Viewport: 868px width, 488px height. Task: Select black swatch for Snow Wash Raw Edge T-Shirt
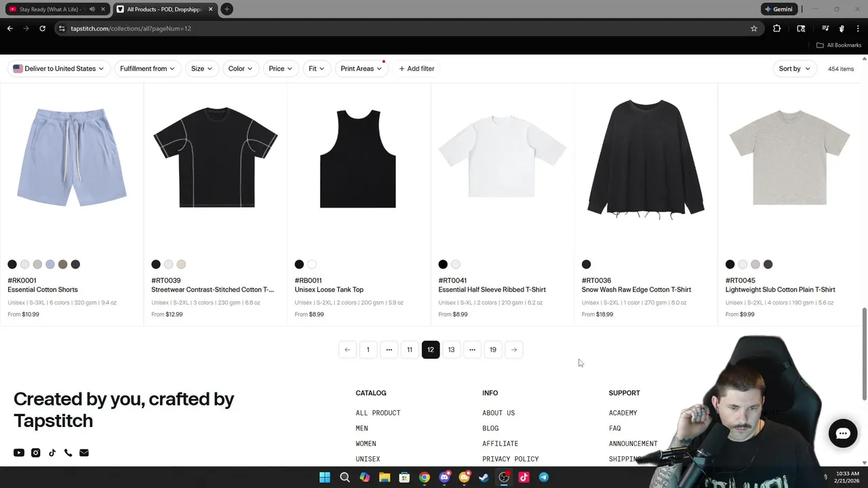(587, 264)
